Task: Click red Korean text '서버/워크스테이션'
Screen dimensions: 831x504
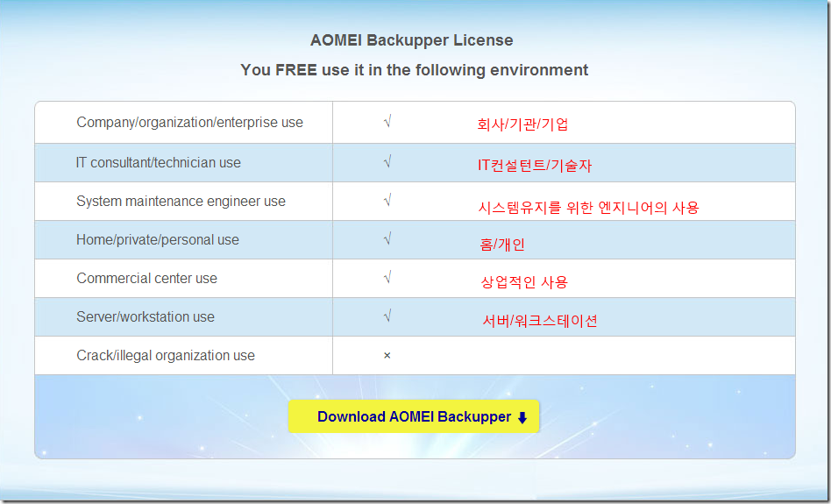Action: click(539, 321)
